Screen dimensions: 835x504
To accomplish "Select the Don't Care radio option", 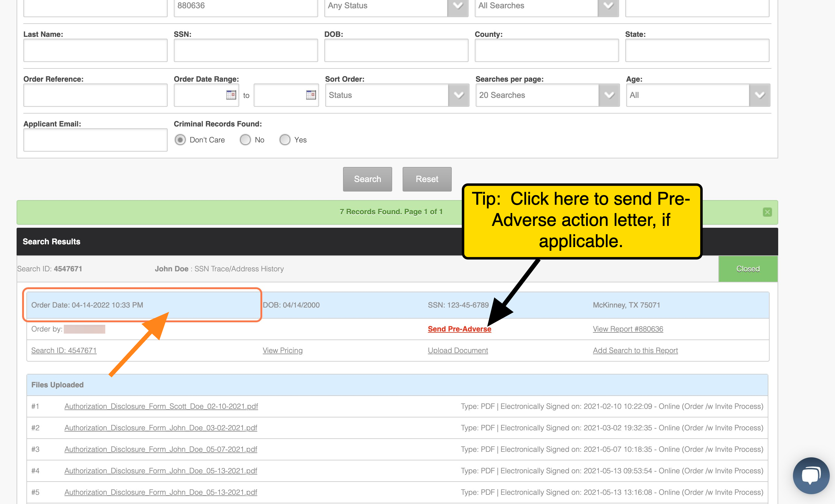I will point(180,140).
